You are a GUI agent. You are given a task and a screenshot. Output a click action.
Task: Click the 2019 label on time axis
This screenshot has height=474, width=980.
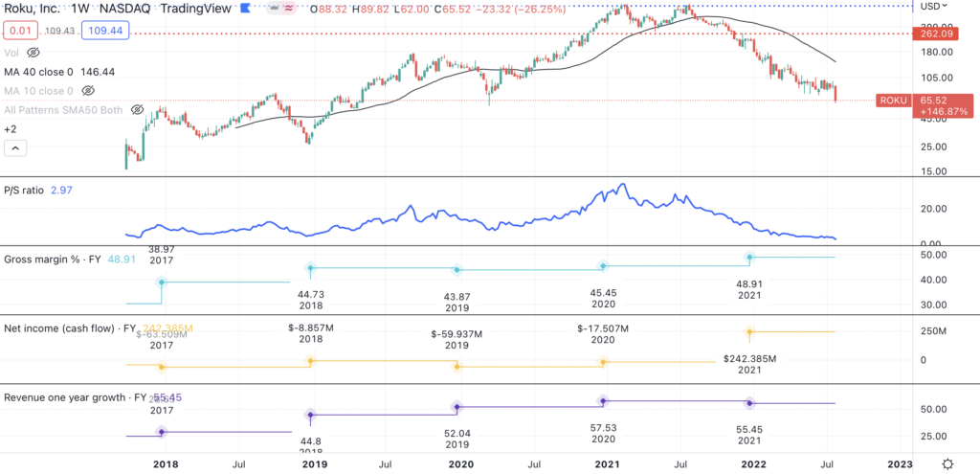[314, 464]
